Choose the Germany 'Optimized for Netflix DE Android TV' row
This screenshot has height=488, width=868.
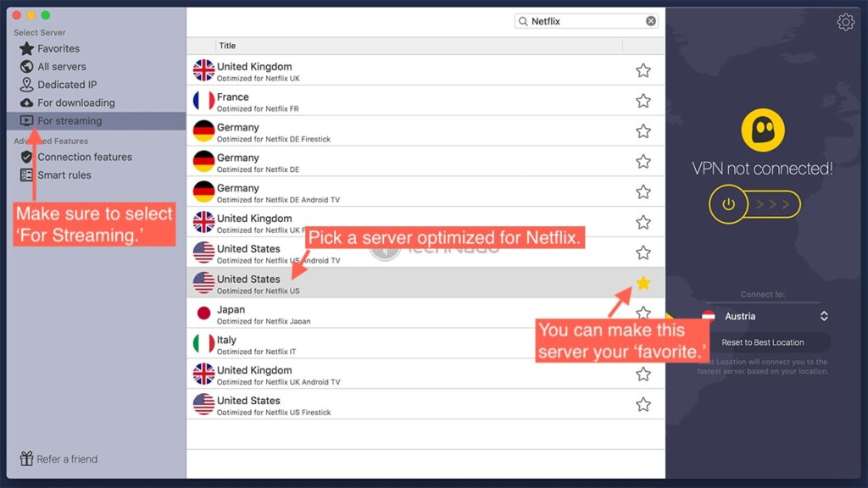(426, 192)
